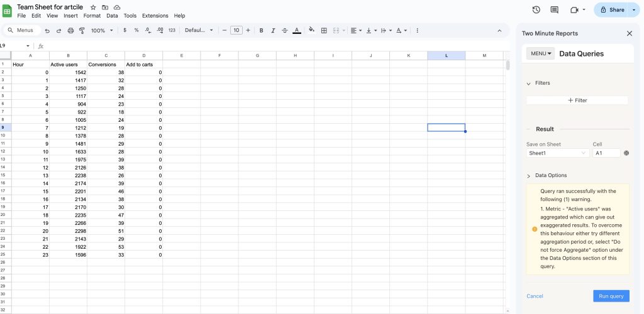Open the comments icon
The image size is (644, 314).
pos(554,10)
